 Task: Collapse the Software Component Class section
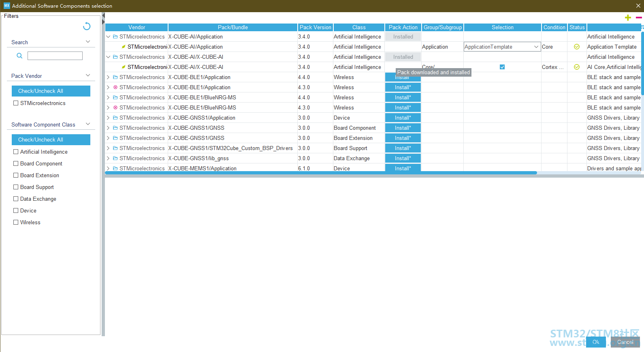[x=88, y=124]
